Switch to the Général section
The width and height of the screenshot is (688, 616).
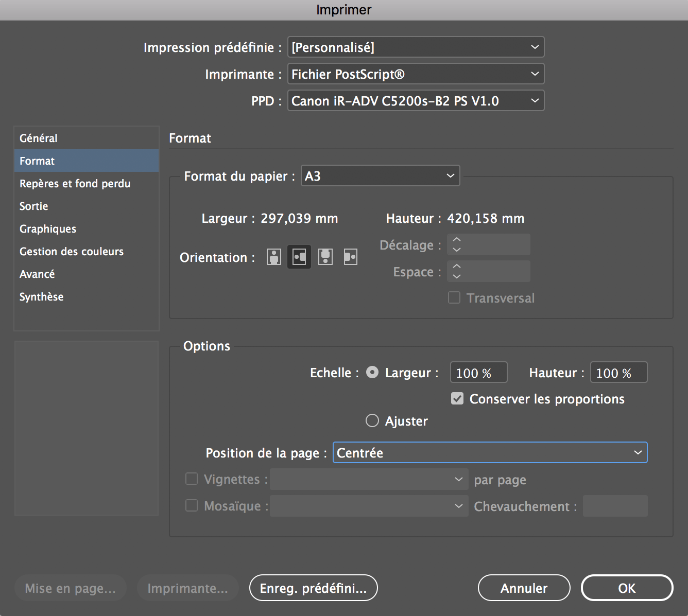(x=39, y=138)
